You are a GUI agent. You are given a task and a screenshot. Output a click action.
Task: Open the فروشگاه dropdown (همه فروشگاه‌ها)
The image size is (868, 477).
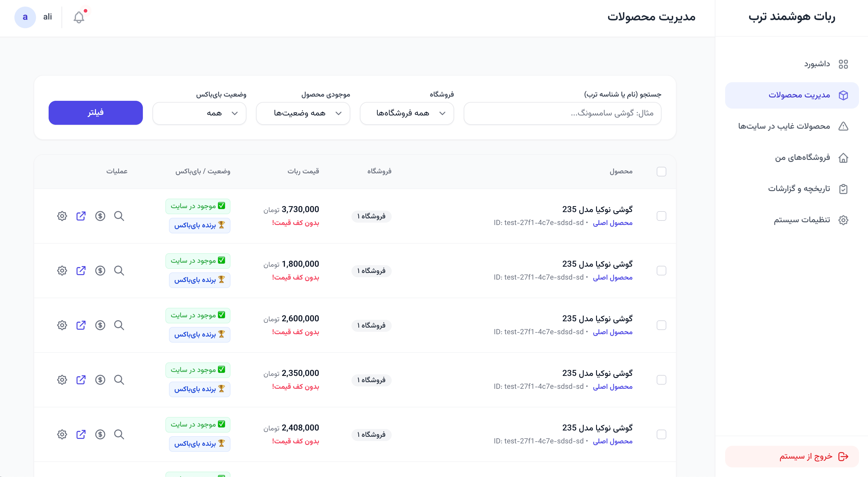click(x=407, y=113)
